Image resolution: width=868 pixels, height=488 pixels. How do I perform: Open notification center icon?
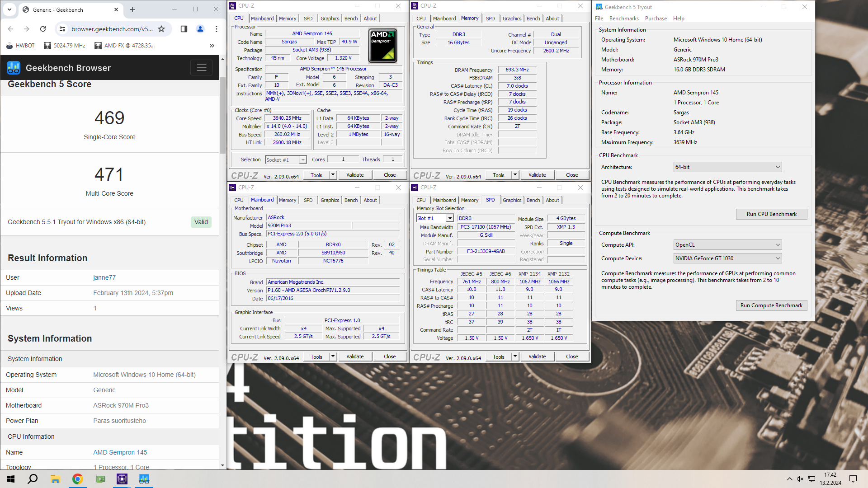(x=853, y=479)
